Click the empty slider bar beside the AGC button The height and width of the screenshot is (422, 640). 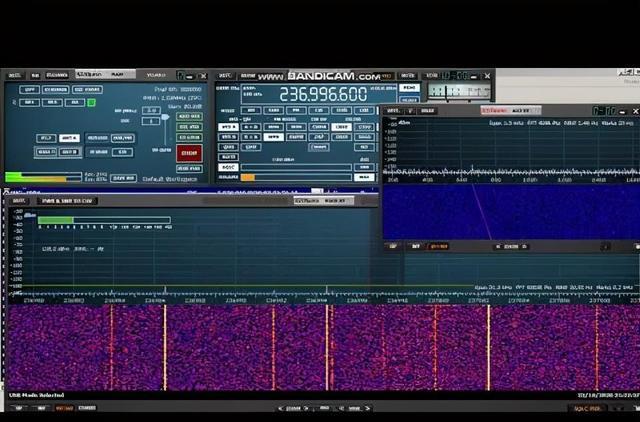click(296, 167)
